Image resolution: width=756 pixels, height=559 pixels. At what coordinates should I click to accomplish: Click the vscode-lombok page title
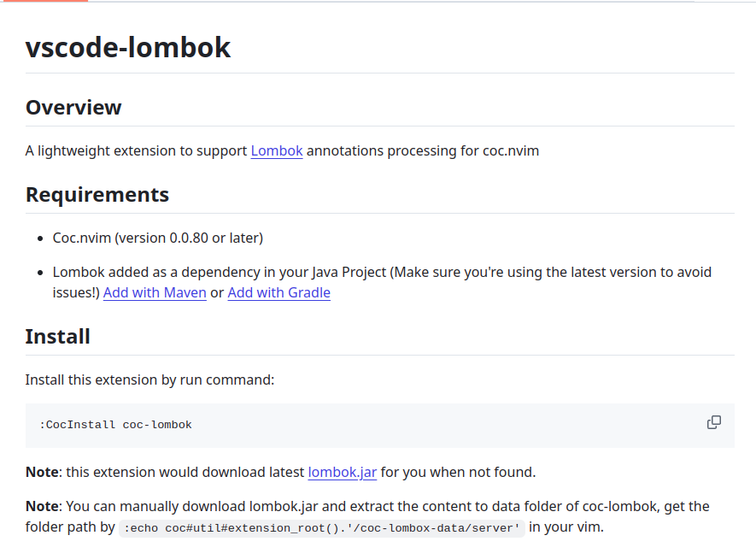coord(128,47)
